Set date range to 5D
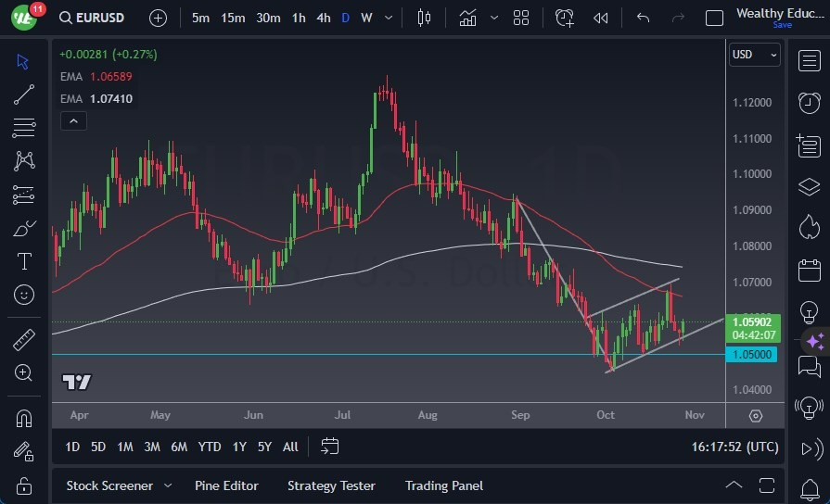830x504 pixels. tap(98, 447)
